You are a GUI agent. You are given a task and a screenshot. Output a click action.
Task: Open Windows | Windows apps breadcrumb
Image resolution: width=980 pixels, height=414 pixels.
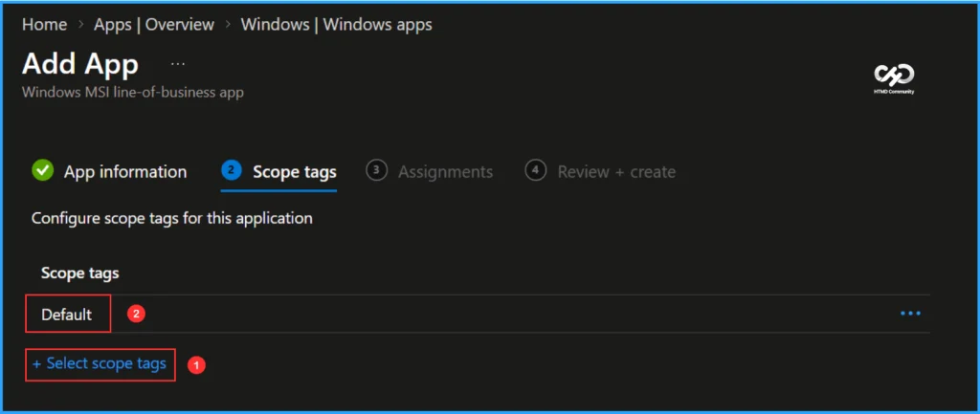(336, 25)
